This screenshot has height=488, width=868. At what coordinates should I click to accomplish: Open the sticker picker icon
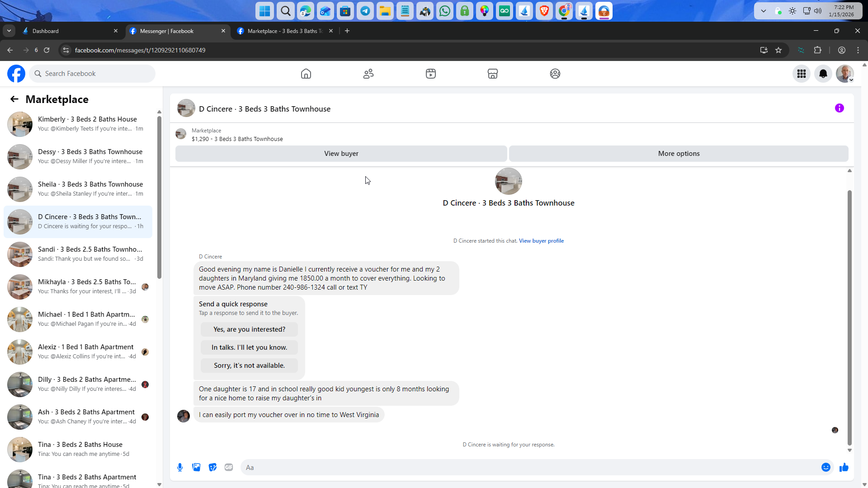(212, 467)
